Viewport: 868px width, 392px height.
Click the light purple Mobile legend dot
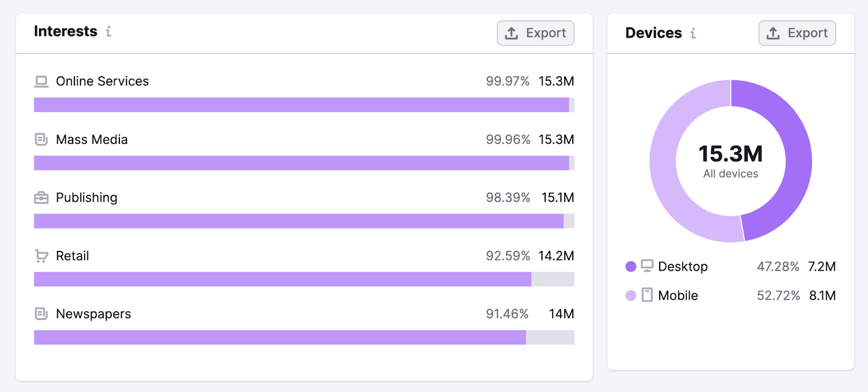point(630,295)
